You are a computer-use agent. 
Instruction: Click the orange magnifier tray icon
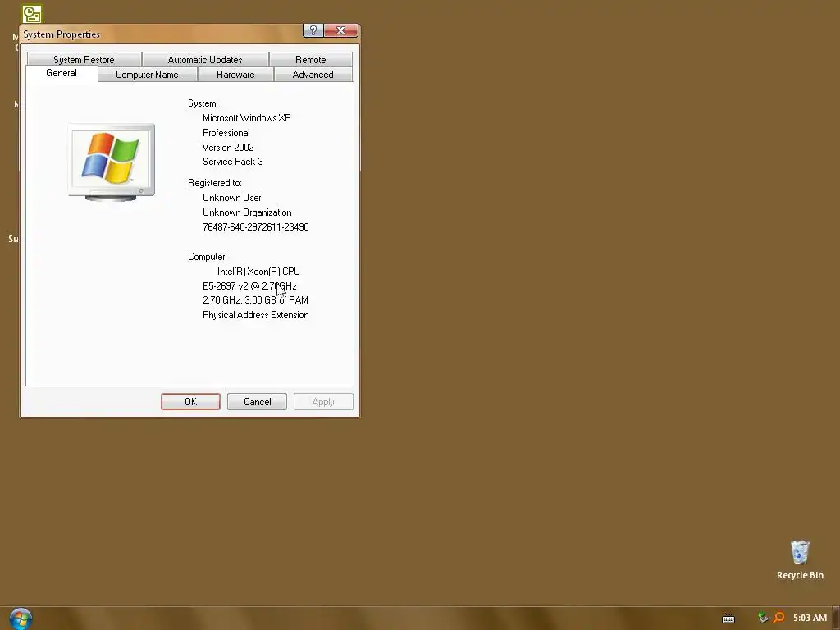[779, 618]
